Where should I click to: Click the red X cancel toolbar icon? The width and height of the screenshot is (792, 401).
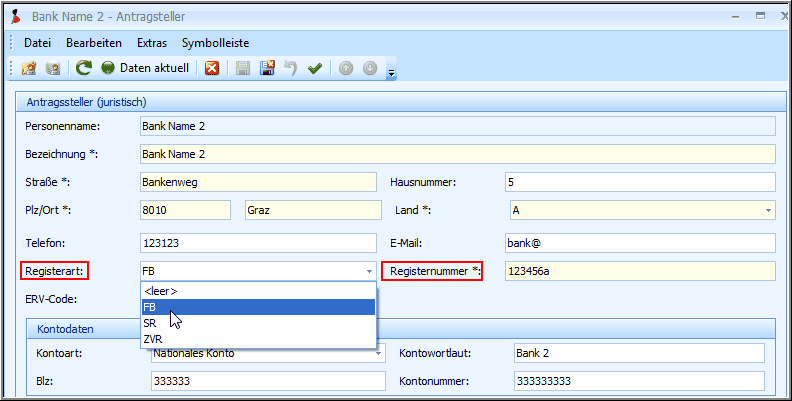click(x=212, y=68)
